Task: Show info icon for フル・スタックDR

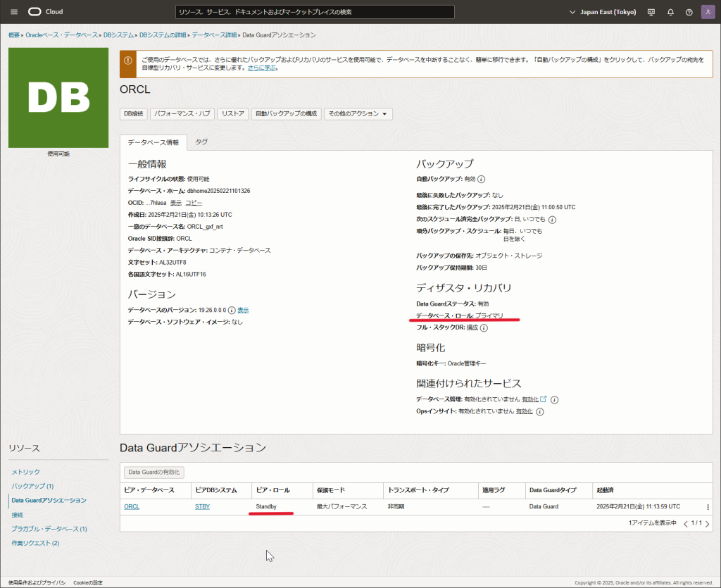Action: tap(484, 327)
